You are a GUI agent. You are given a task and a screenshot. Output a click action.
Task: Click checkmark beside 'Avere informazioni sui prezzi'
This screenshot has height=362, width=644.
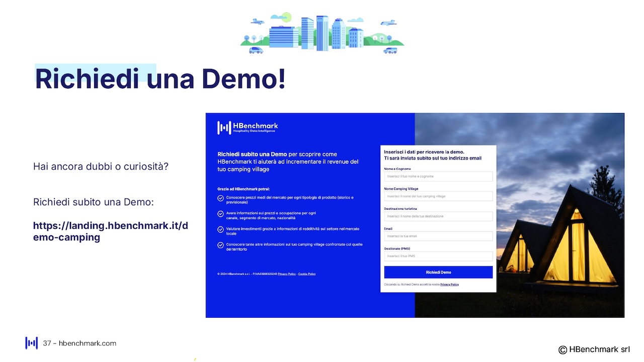220,214
